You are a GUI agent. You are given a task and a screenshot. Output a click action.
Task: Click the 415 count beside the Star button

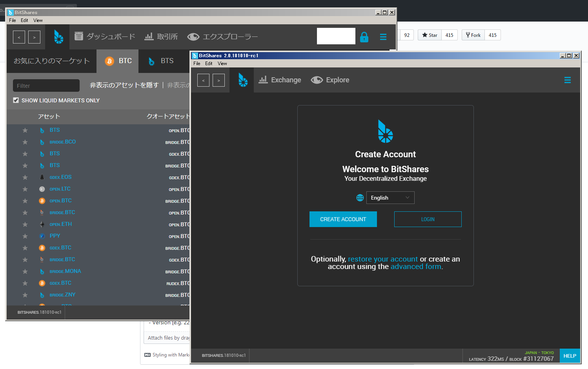450,35
